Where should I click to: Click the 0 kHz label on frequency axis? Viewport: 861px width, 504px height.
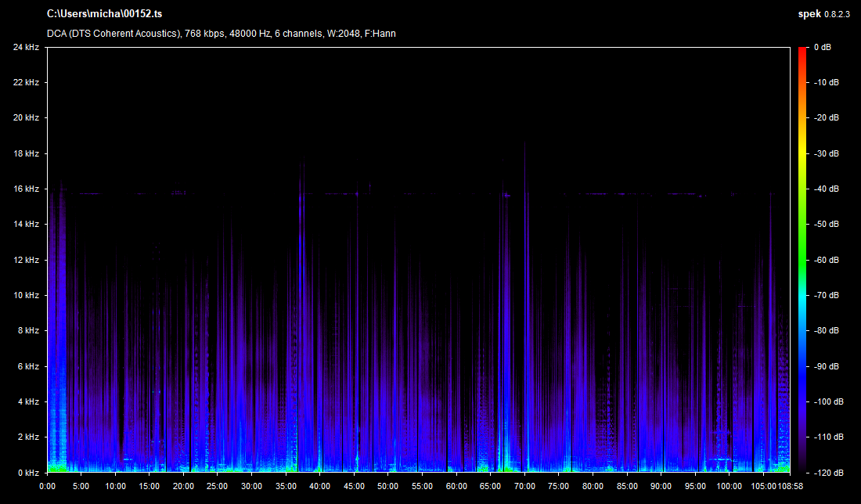[28, 473]
